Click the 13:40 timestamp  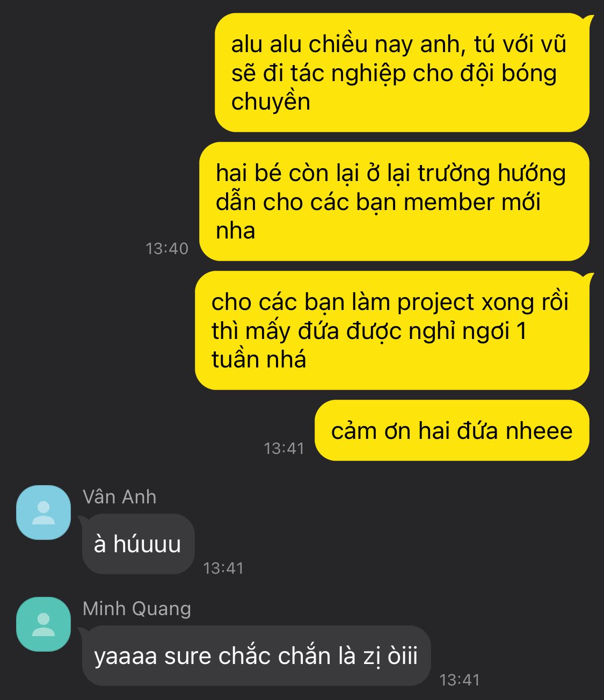167,248
